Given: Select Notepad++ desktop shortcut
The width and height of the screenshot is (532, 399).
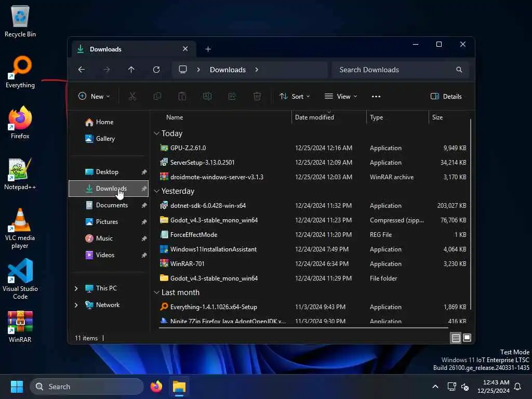Looking at the screenshot, I should pos(20,174).
